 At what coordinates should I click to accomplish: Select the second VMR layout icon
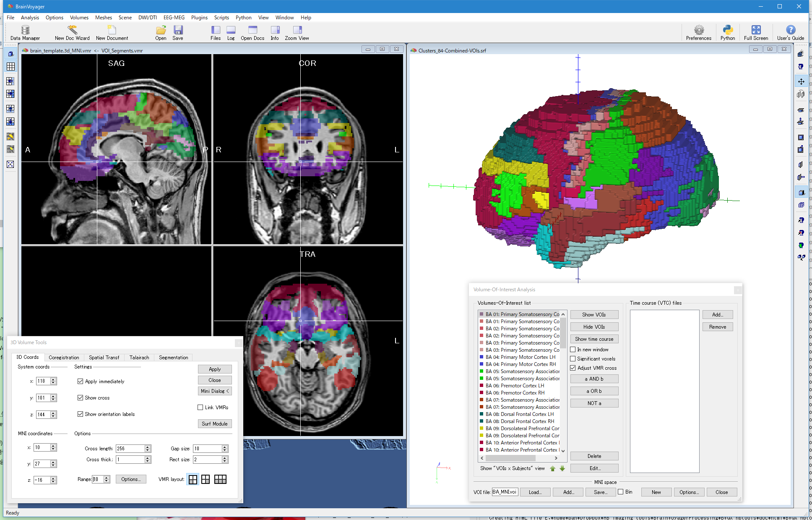point(206,479)
